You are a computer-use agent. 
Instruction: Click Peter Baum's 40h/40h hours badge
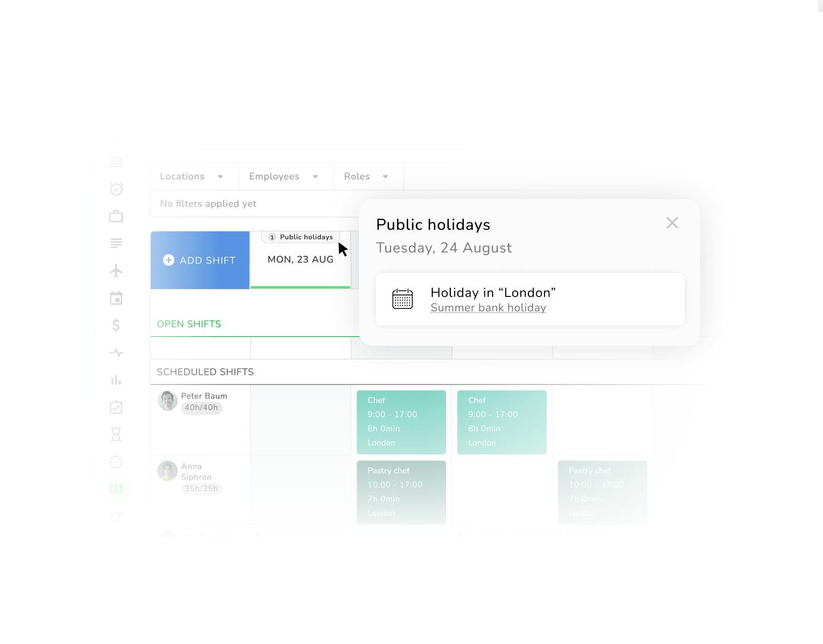point(202,408)
